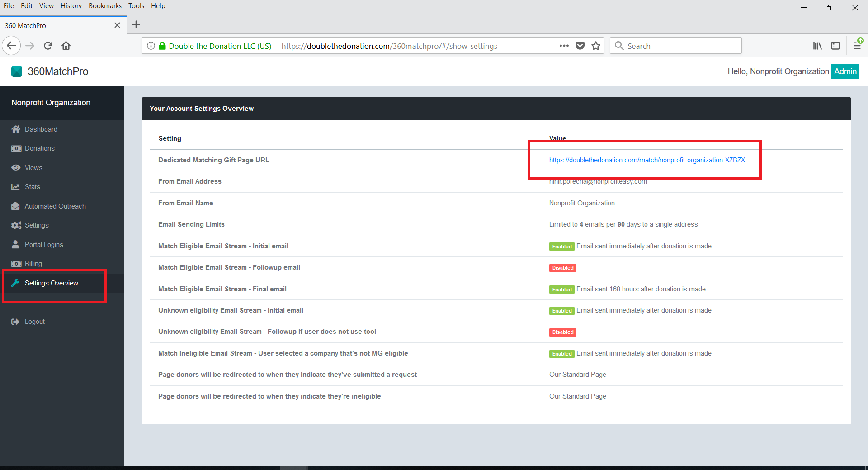Close the 360 MatchPro tab

117,25
